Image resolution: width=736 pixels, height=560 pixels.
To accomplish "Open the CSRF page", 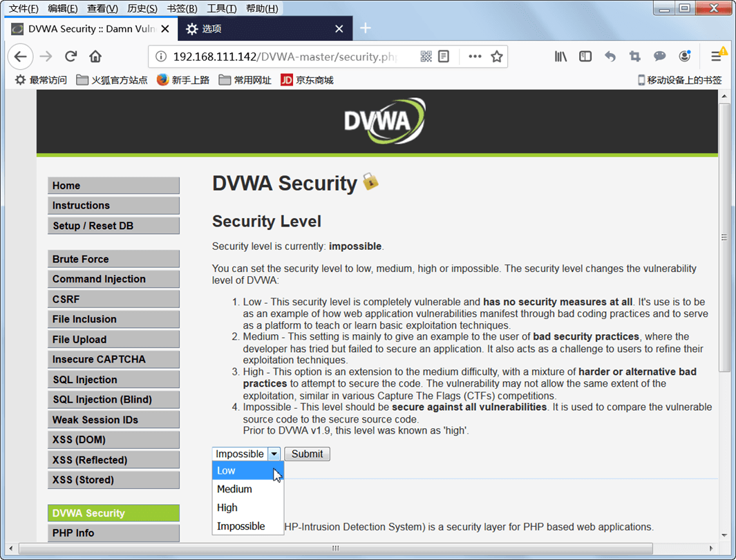I will pos(113,299).
